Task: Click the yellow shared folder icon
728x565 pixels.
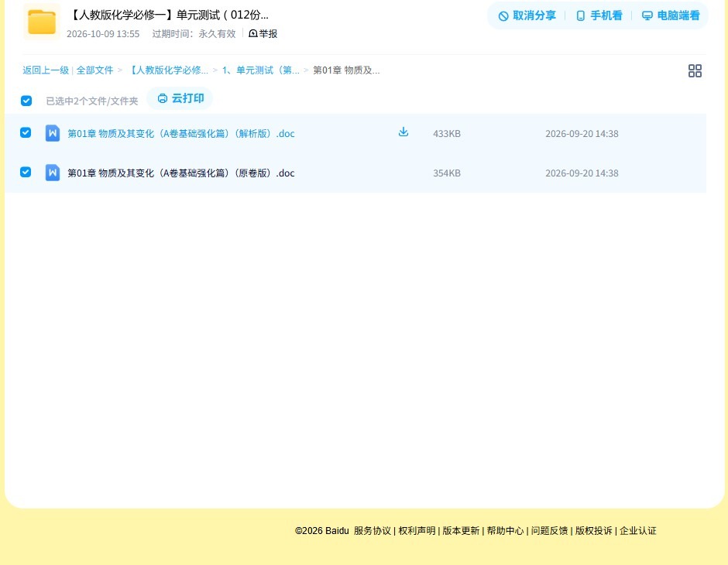Action: [x=42, y=22]
